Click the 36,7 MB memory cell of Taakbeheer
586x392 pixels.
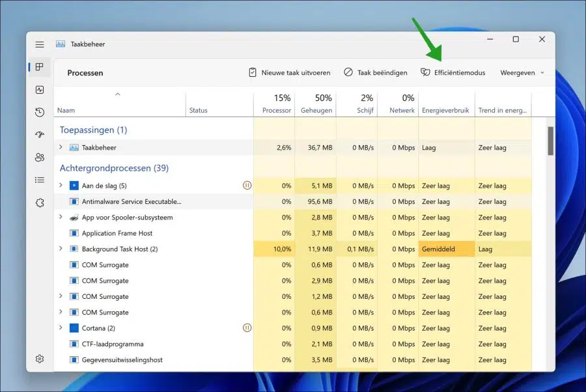[315, 148]
